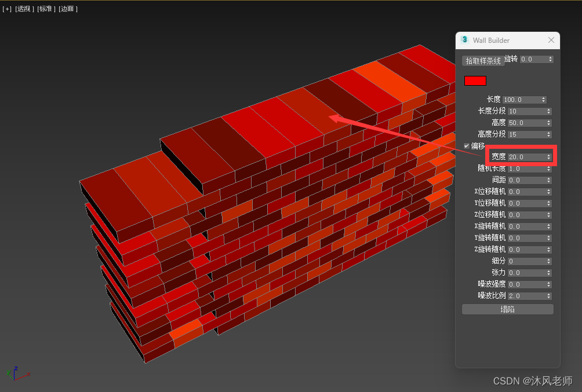
Task: Click the Z位移随机 value field
Action: 527,215
